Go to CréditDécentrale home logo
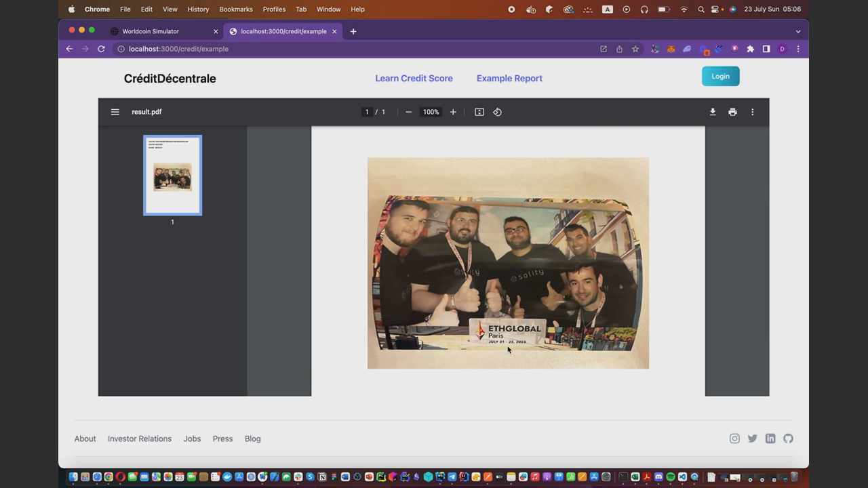The width and height of the screenshot is (868, 488). pyautogui.click(x=170, y=79)
